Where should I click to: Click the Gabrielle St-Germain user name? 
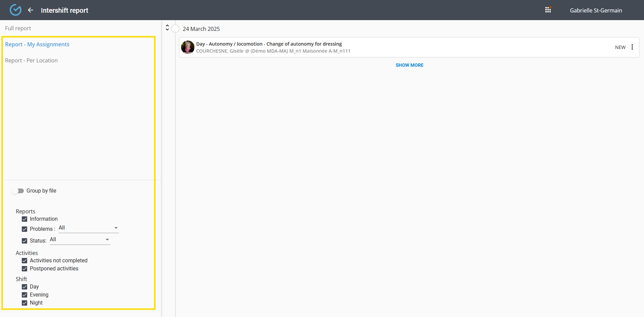click(596, 10)
